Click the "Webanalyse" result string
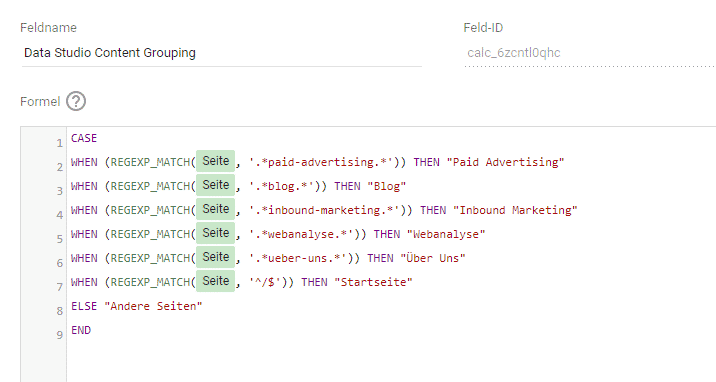 pos(446,234)
